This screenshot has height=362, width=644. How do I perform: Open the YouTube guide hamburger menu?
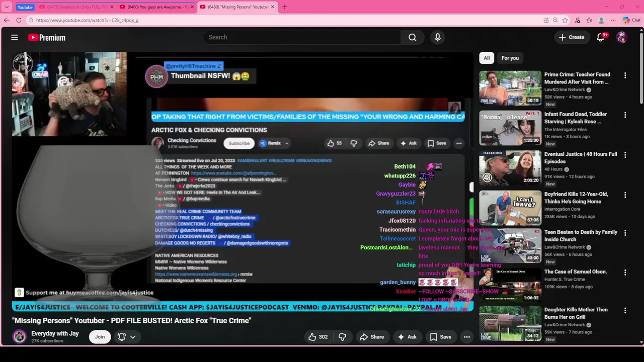(15, 37)
